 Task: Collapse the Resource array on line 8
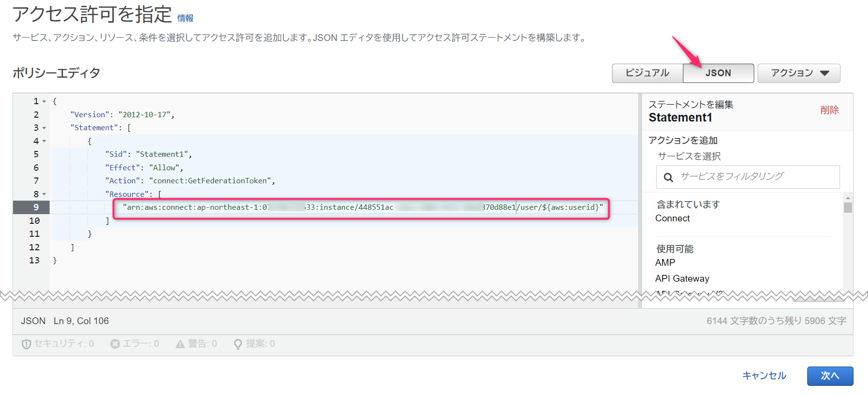(x=44, y=194)
